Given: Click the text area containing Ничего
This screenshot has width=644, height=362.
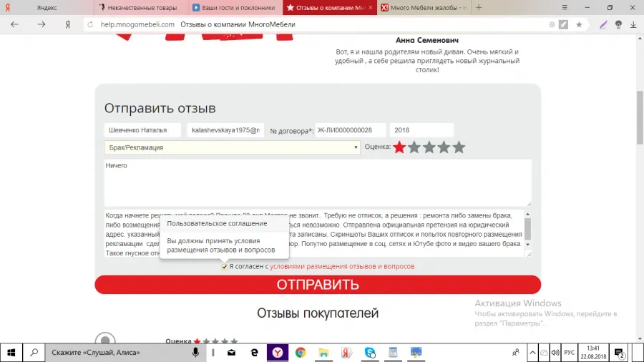Looking at the screenshot, I should pyautogui.click(x=318, y=183).
